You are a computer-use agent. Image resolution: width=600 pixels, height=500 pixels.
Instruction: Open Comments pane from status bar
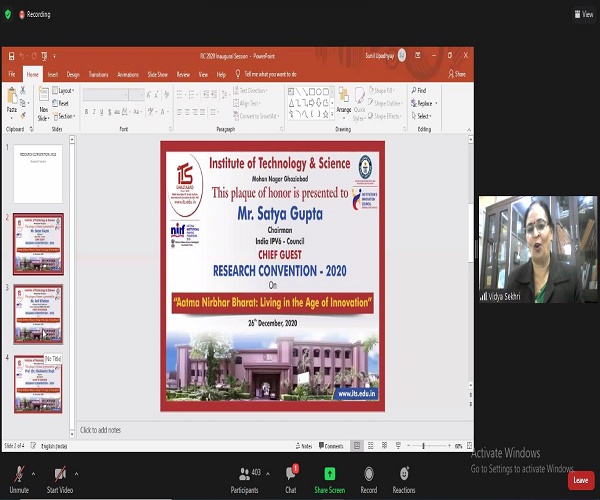[x=331, y=446]
